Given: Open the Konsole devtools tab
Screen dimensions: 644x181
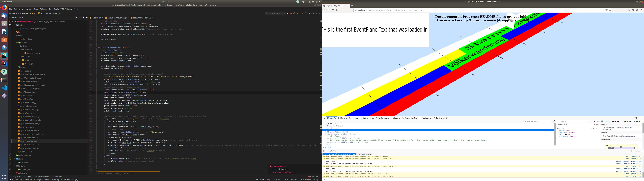Looking at the screenshot, I should pos(343,118).
